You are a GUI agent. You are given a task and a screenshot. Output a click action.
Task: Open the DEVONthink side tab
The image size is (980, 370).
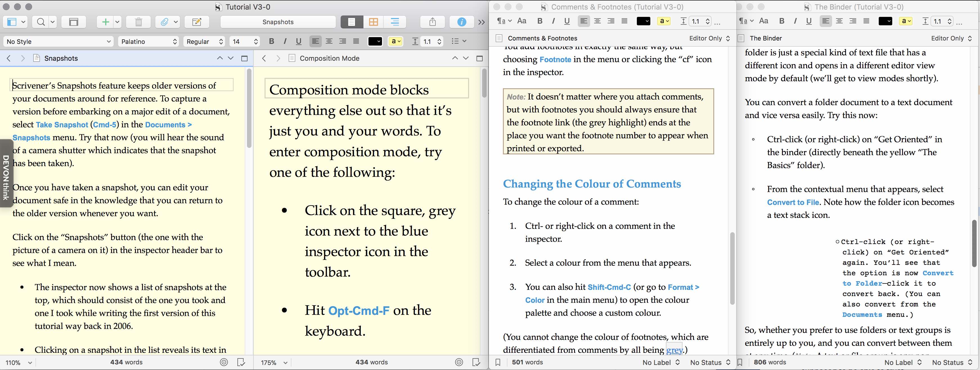pos(6,173)
